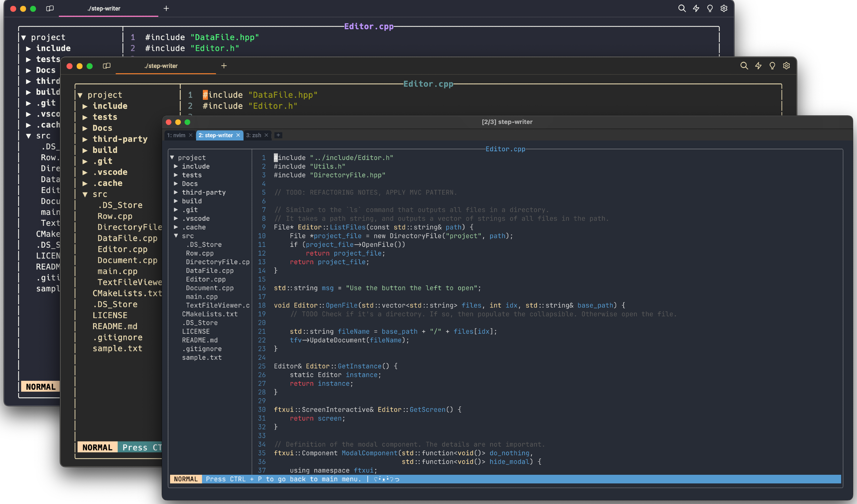Open LICENSE in front window tree
The height and width of the screenshot is (504, 857).
tap(196, 331)
